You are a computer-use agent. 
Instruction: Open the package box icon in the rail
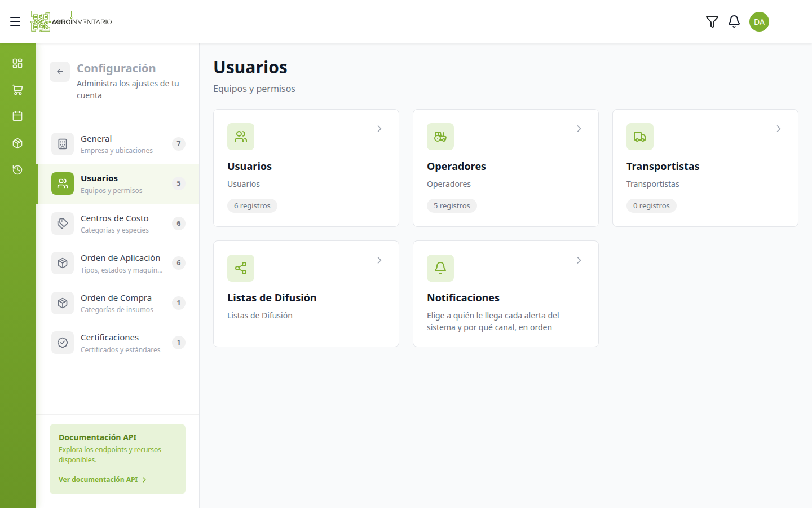tap(17, 143)
